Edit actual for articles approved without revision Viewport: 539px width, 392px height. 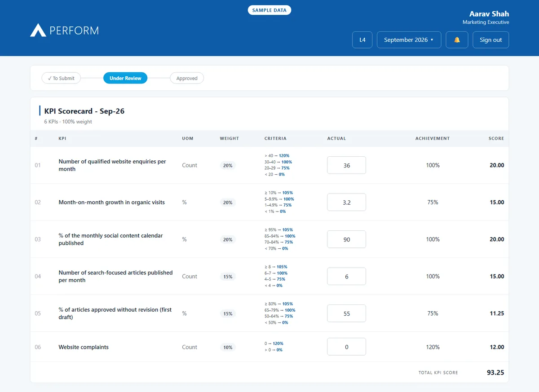(346, 313)
